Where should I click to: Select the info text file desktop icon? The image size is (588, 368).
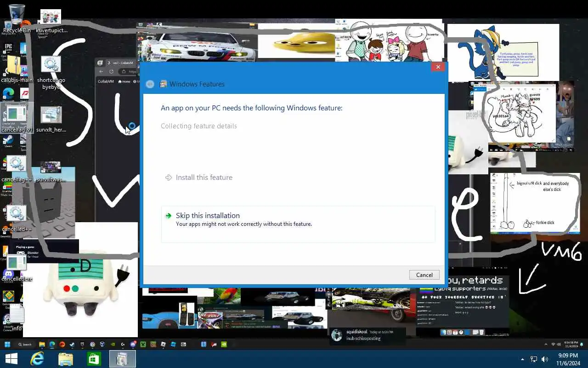tap(17, 318)
